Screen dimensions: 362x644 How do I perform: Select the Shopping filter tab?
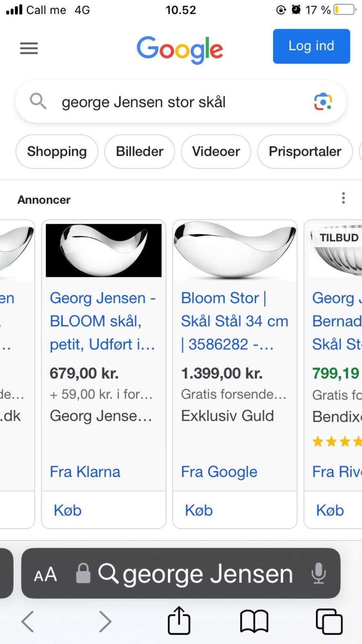[x=57, y=152]
